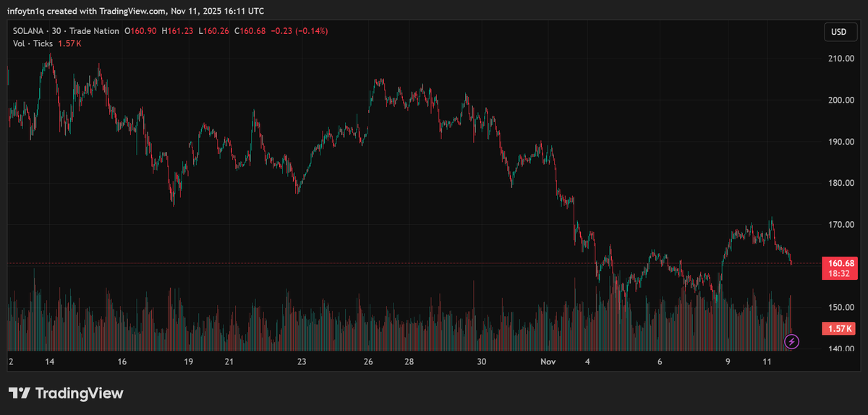This screenshot has width=868, height=415.
Task: Click the date label 28 on the time axis
Action: coord(409,361)
